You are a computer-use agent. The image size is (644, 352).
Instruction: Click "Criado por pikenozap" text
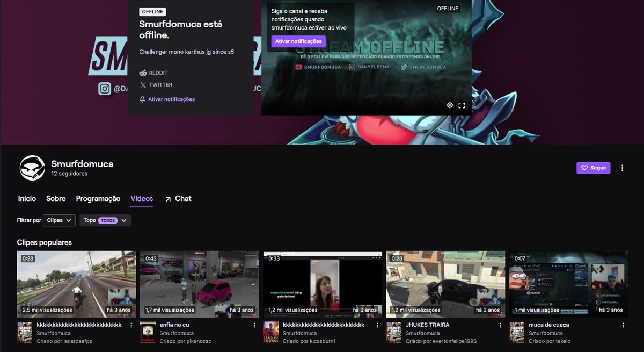coord(187,341)
